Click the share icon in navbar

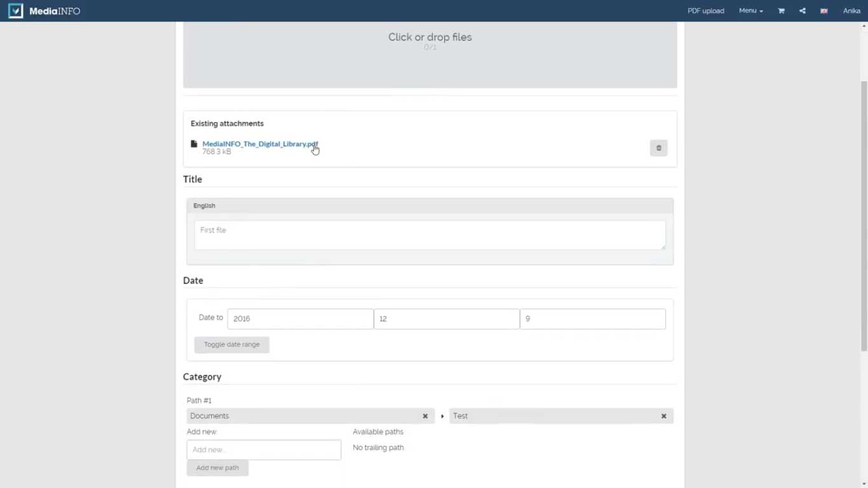click(803, 11)
